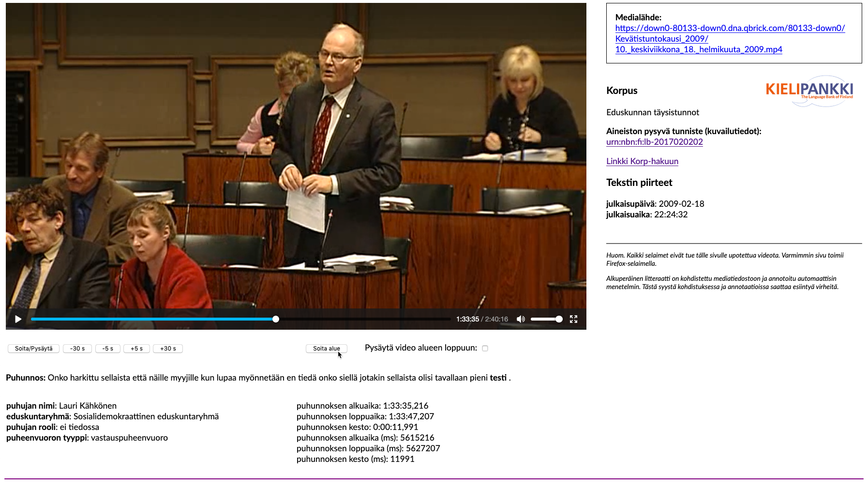Screen dimensions: 868x490
Task: Rewind using the -30 s button
Action: (77, 349)
